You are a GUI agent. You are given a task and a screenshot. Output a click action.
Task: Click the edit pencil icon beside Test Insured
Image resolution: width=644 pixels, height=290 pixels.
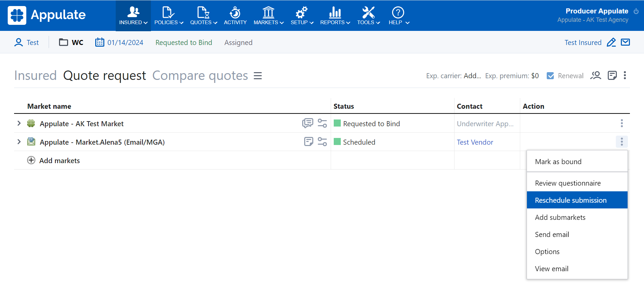(x=611, y=43)
